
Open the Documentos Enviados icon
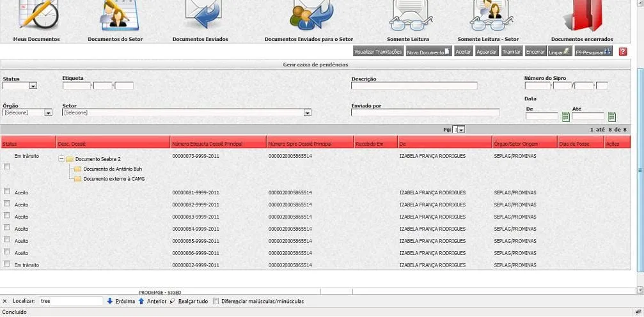coord(203,15)
